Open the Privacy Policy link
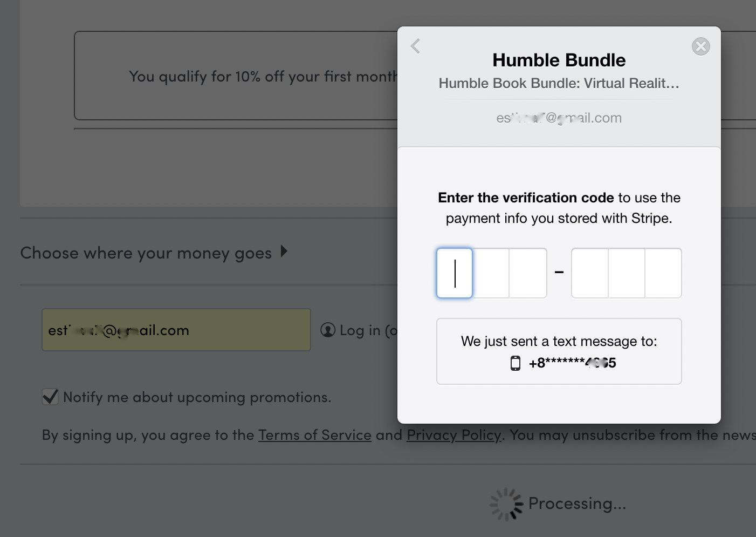Image resolution: width=756 pixels, height=537 pixels. [x=453, y=435]
